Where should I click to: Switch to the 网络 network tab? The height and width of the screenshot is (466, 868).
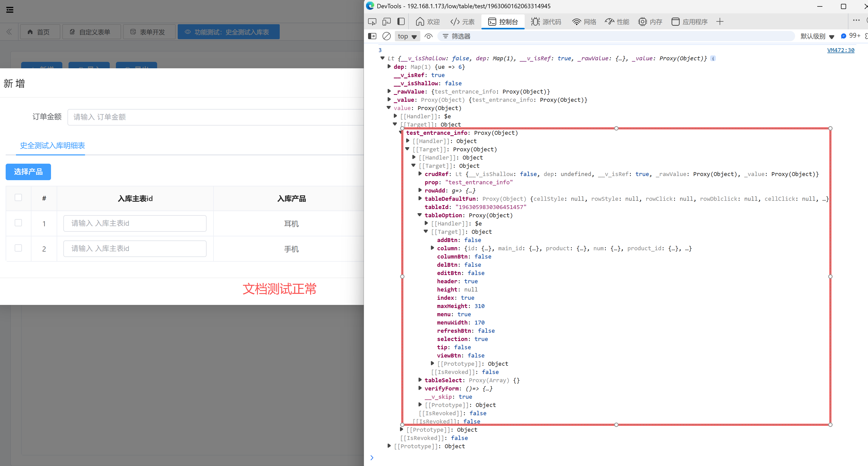[x=584, y=22]
